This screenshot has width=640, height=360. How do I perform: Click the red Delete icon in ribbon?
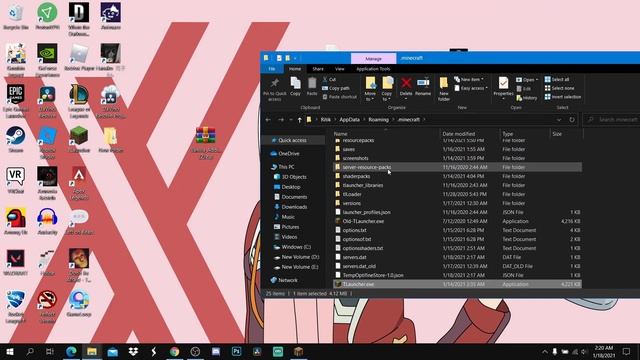[406, 83]
